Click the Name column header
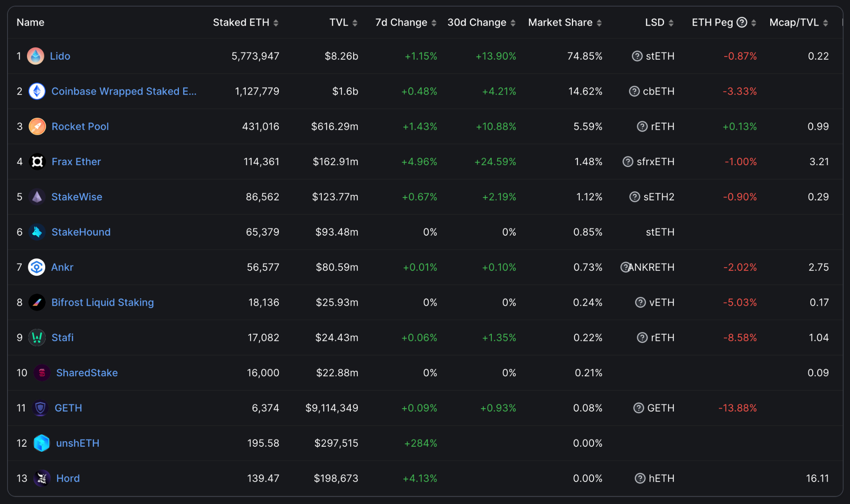Image resolution: width=850 pixels, height=504 pixels. tap(30, 22)
